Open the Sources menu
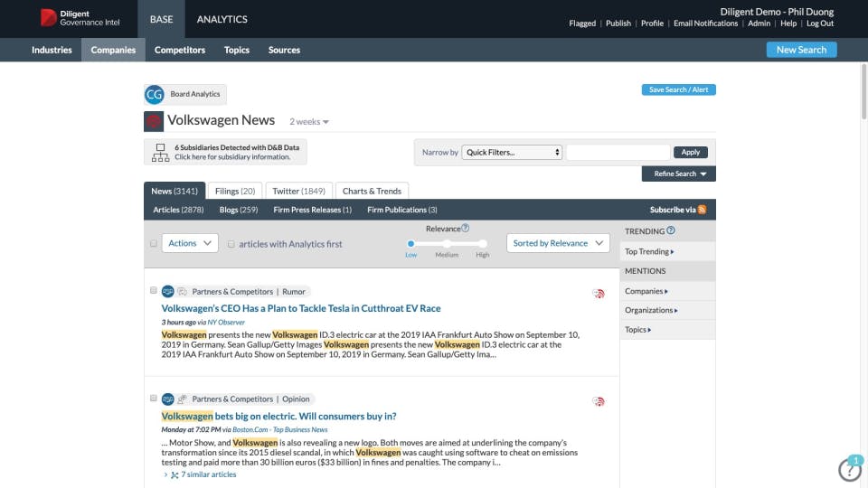 [284, 50]
